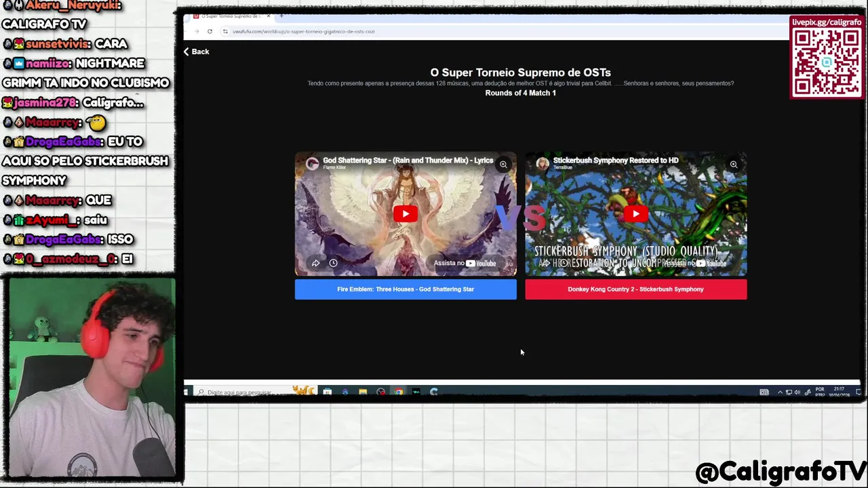Click the browser forward arrow
The width and height of the screenshot is (868, 488).
click(x=197, y=31)
